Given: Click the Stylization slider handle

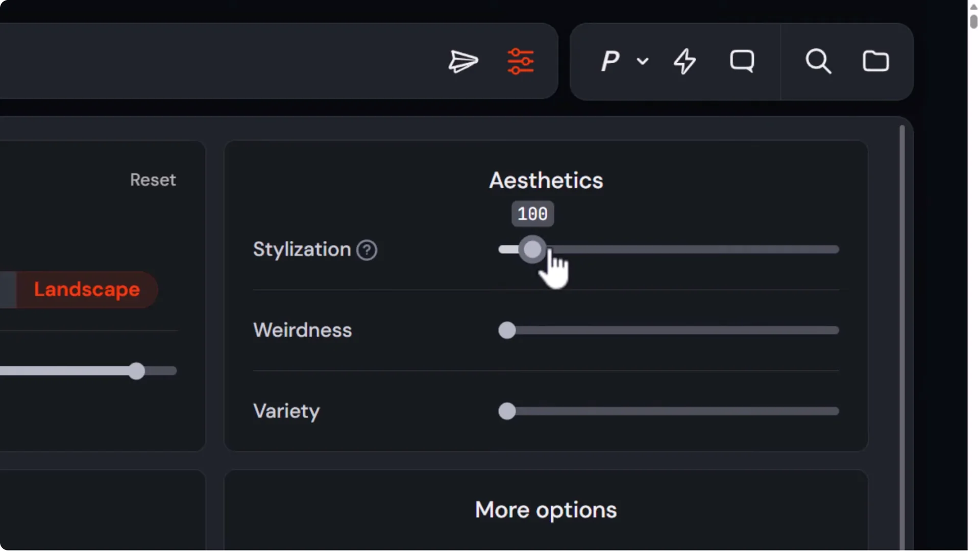Looking at the screenshot, I should coord(532,249).
